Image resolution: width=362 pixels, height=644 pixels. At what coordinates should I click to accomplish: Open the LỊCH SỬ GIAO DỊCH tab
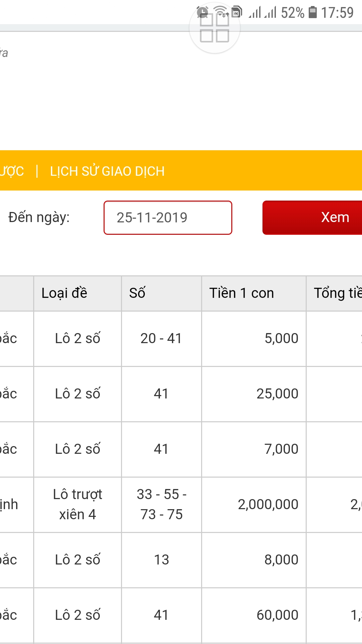[x=107, y=171]
